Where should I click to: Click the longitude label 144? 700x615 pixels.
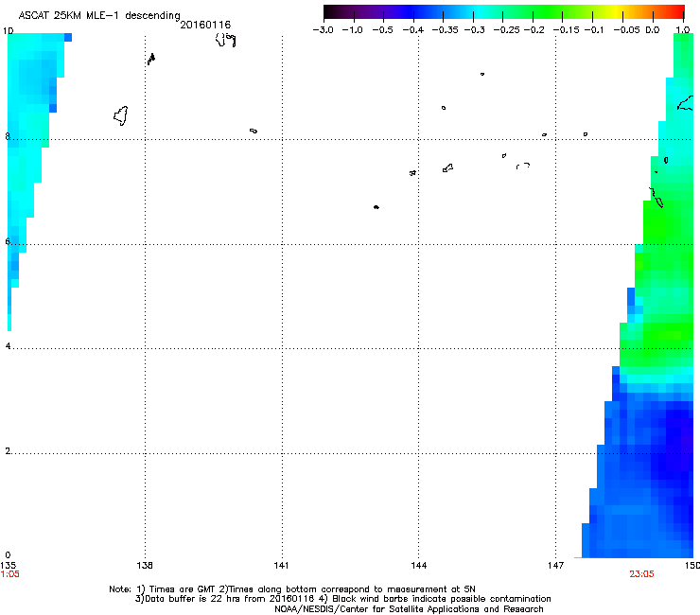[x=418, y=565]
